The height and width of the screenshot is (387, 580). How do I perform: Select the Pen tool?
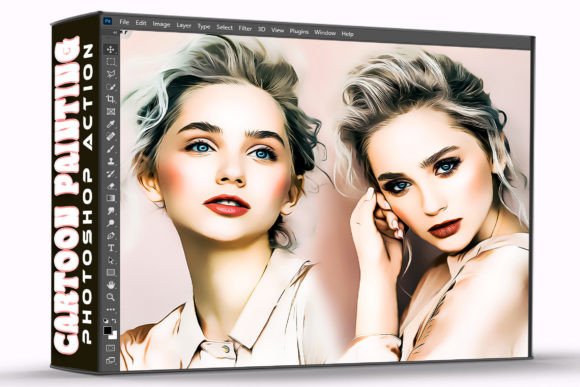[111, 236]
